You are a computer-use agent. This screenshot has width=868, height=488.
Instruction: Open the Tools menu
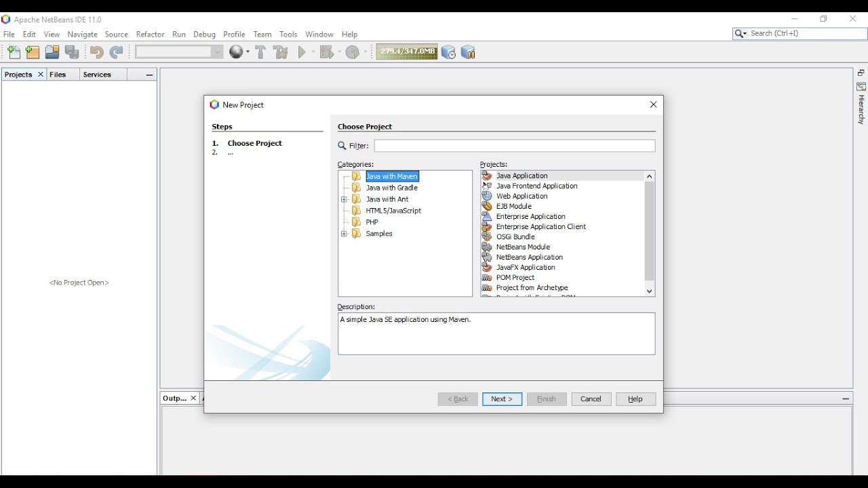[x=288, y=34]
